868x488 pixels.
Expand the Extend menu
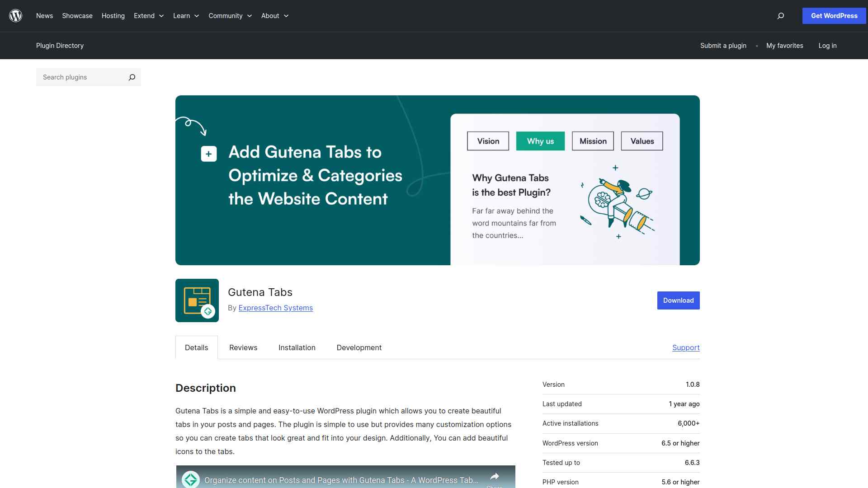pyautogui.click(x=149, y=16)
